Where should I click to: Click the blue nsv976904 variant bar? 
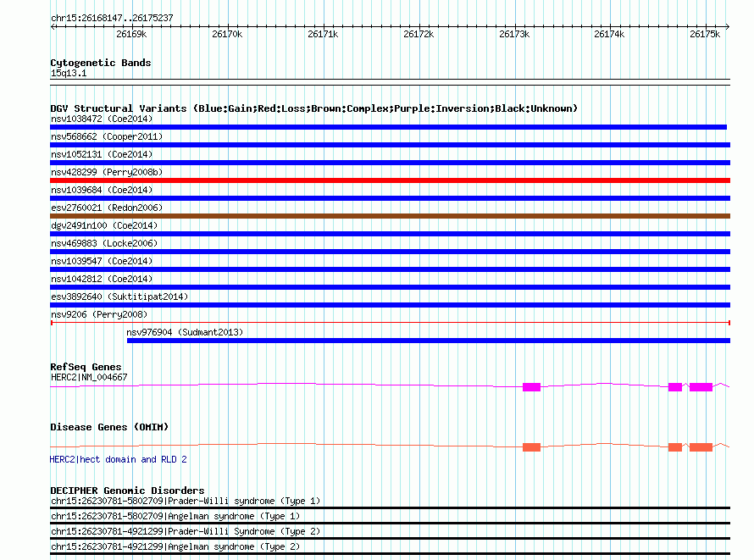click(429, 341)
